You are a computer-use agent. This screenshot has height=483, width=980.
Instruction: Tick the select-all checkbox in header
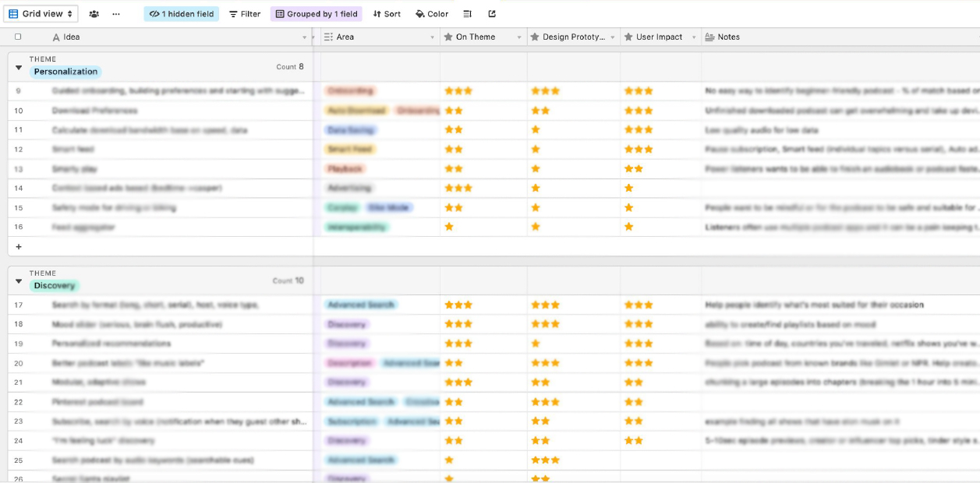click(x=18, y=37)
